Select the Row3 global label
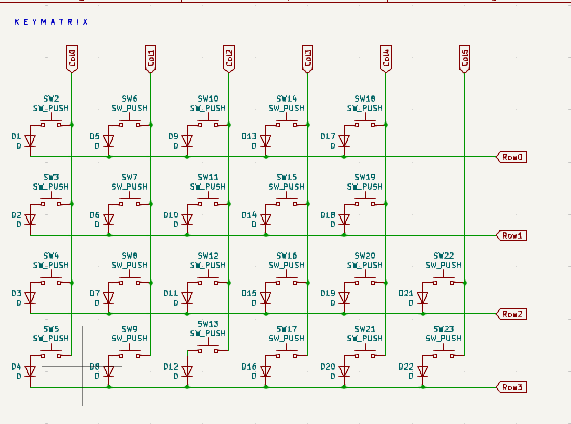The image size is (571, 424). click(512, 387)
